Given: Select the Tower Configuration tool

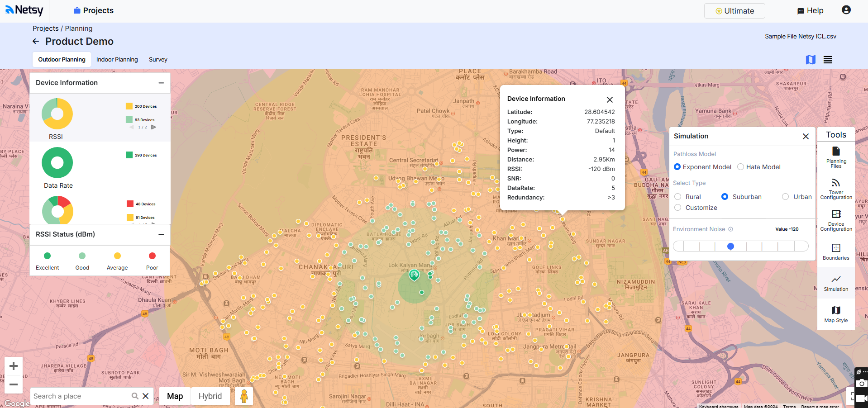Looking at the screenshot, I should [836, 188].
